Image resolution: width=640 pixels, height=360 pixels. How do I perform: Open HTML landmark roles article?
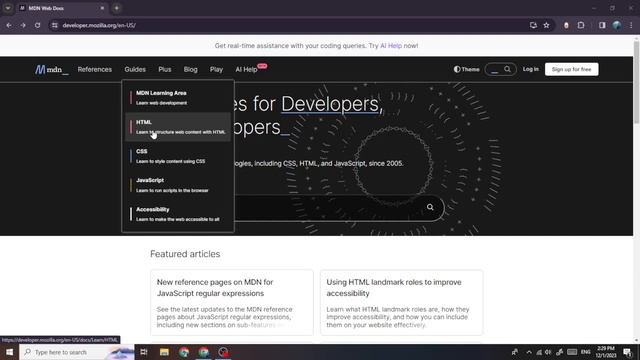tap(394, 287)
